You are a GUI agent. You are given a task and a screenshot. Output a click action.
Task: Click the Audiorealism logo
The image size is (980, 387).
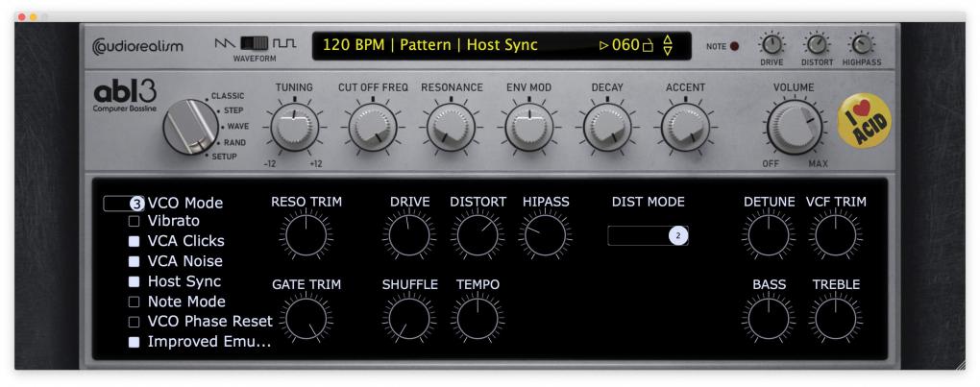(x=137, y=46)
